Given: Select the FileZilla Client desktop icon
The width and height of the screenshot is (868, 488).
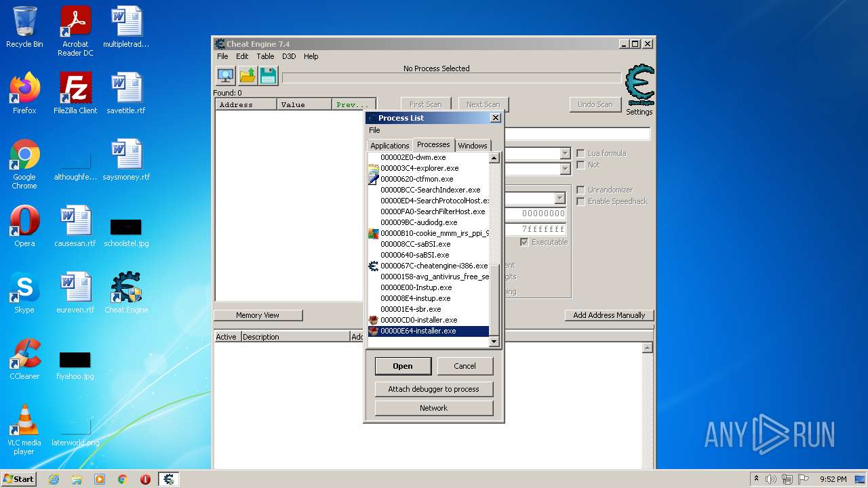Looking at the screenshot, I should tap(75, 94).
